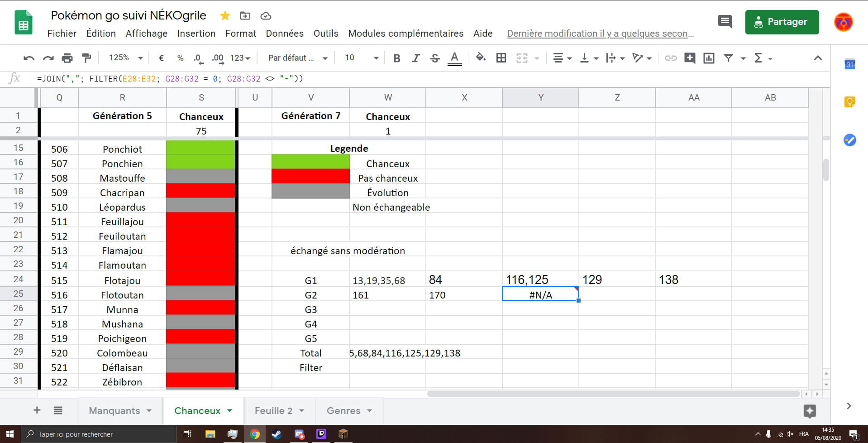Viewport: 868px width, 443px height.
Task: Insert a comment from toolbar
Action: 690,58
